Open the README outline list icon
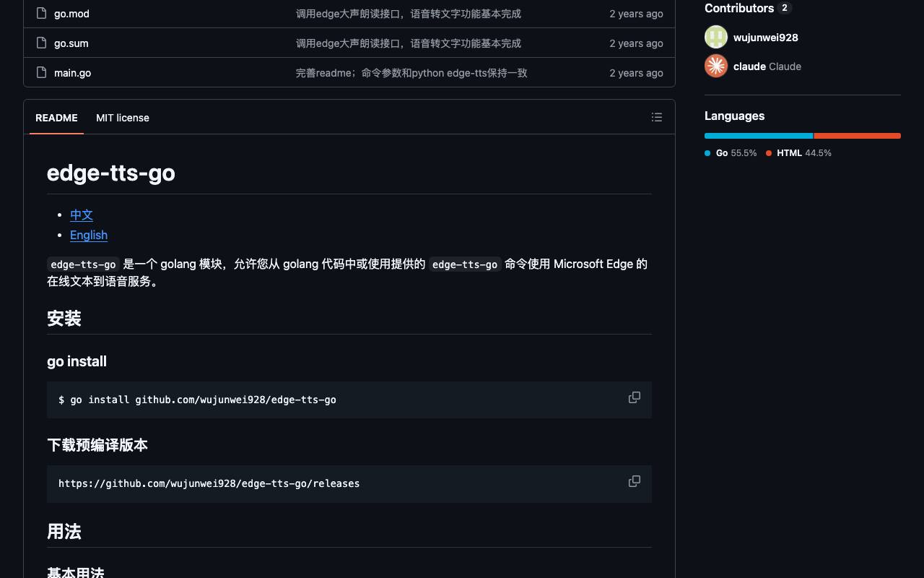 tap(656, 117)
